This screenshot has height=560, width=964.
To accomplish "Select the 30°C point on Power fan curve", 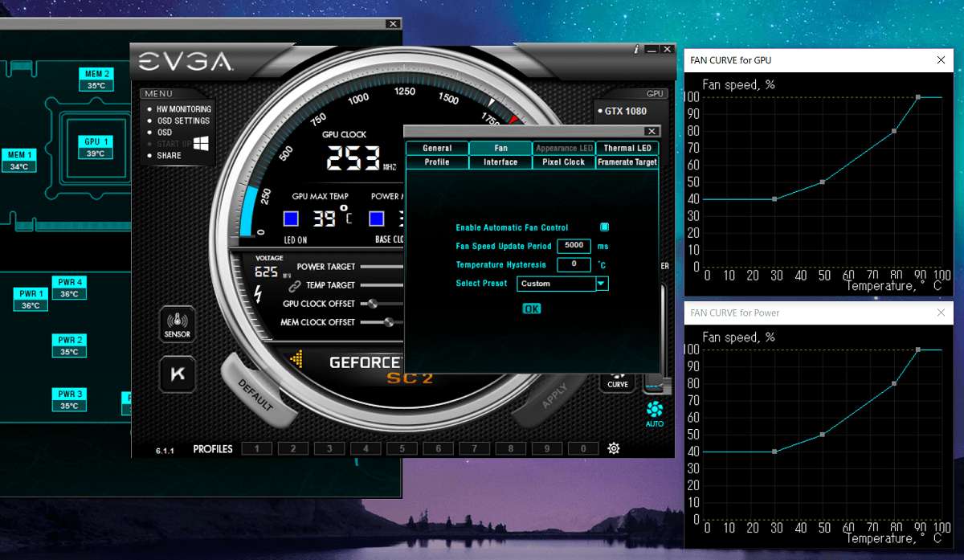I will 774,452.
